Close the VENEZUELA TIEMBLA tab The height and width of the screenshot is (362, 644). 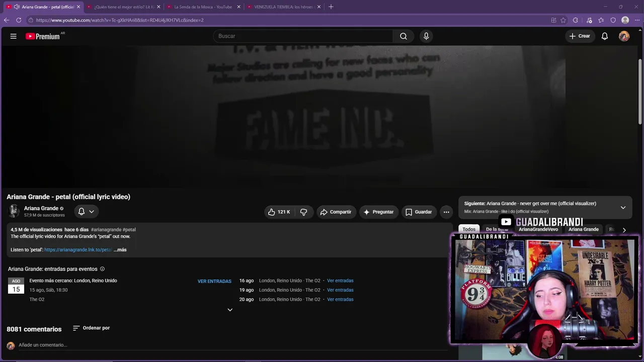tap(319, 7)
